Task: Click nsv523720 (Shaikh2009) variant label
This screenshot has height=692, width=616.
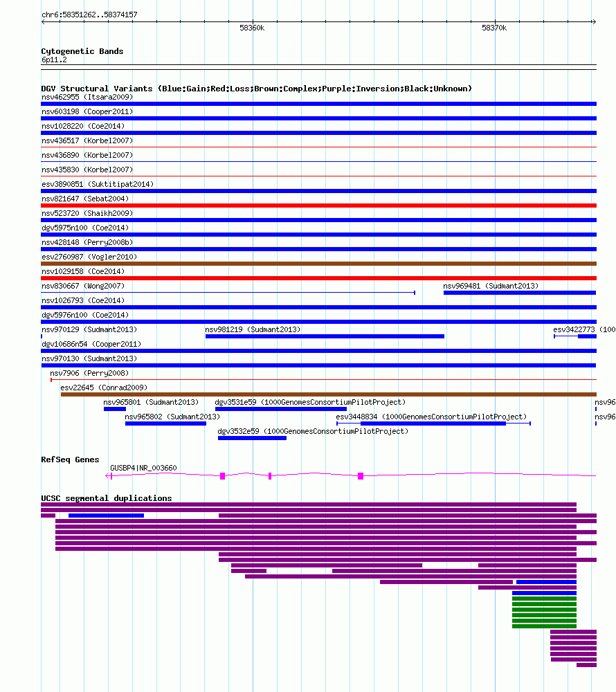Action: (87, 214)
